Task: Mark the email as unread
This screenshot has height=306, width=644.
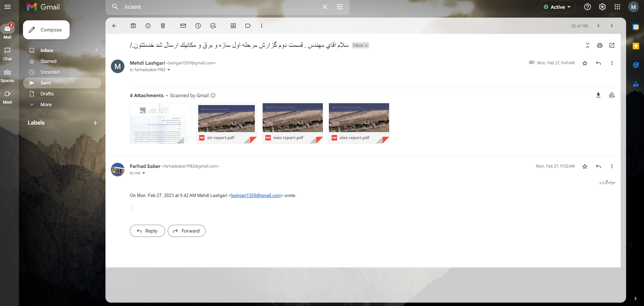Action: (183, 26)
